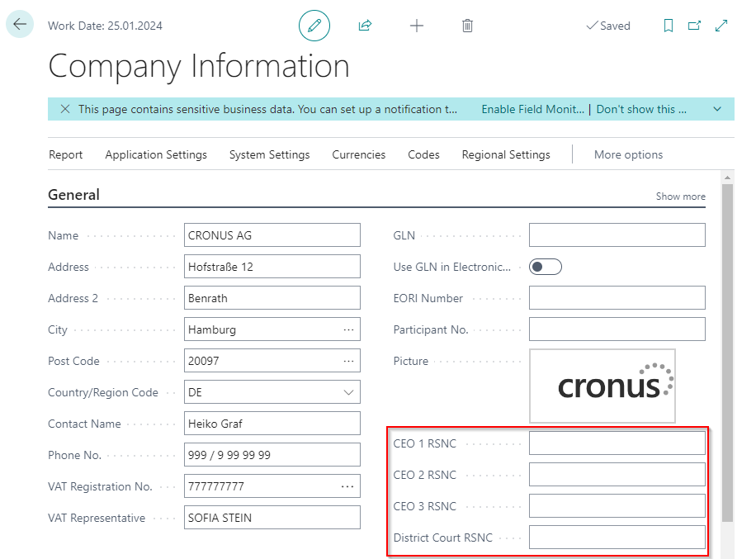Image resolution: width=756 pixels, height=559 pixels.
Task: Click the back arrow button
Action: [x=20, y=25]
